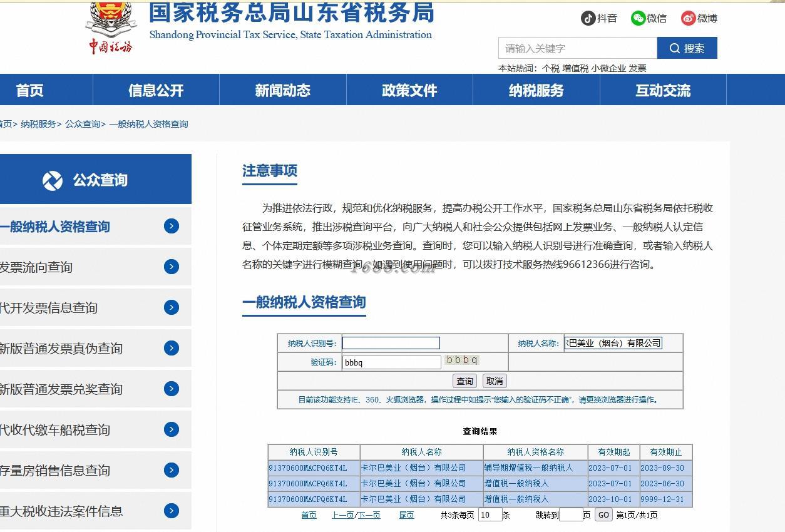Click the 有效期止 column header
Viewport: 785px width, 532px height.
point(666,452)
